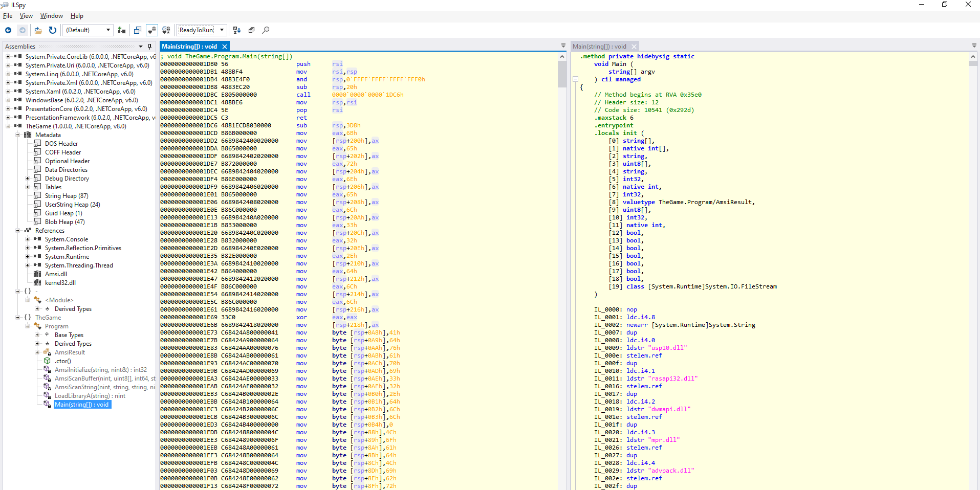
Task: Select String Heap (87)
Action: coord(67,196)
